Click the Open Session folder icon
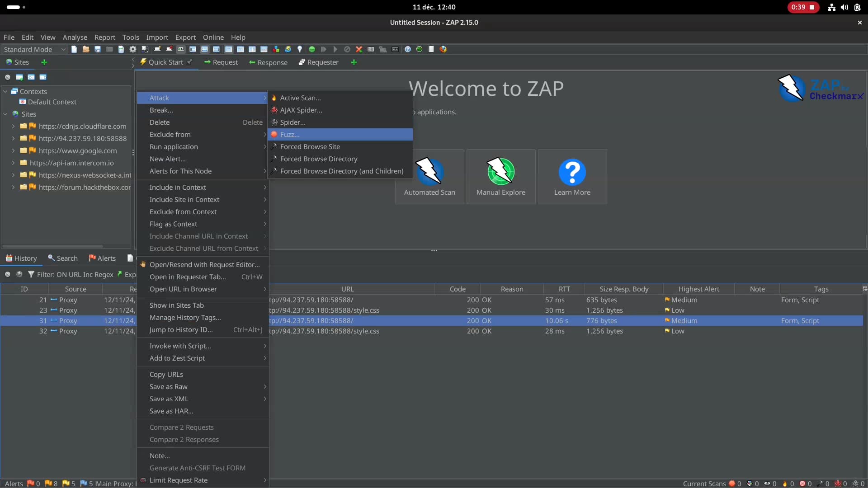The height and width of the screenshot is (488, 868). [86, 49]
